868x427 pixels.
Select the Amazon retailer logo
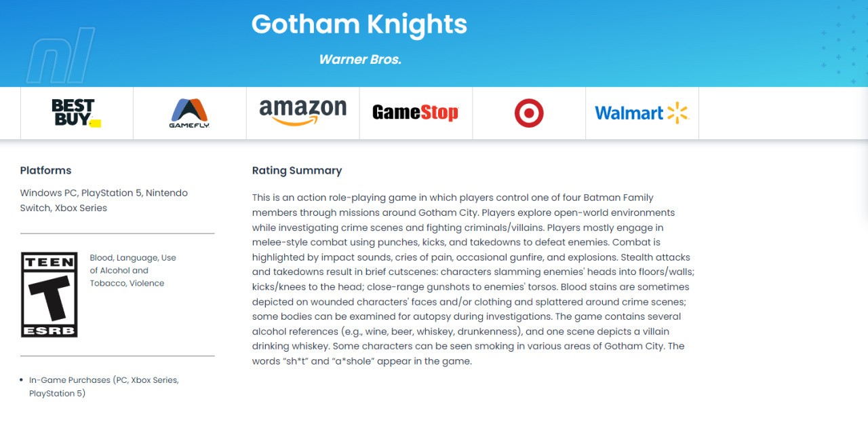pos(302,113)
